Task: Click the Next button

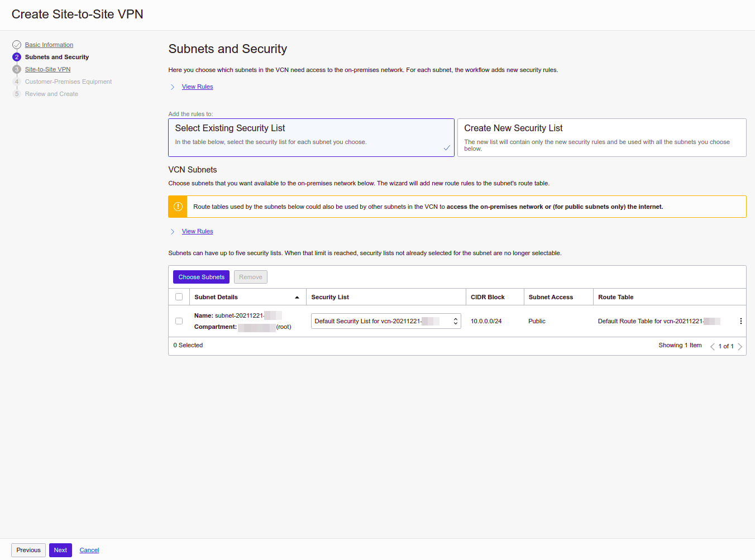Action: point(60,550)
